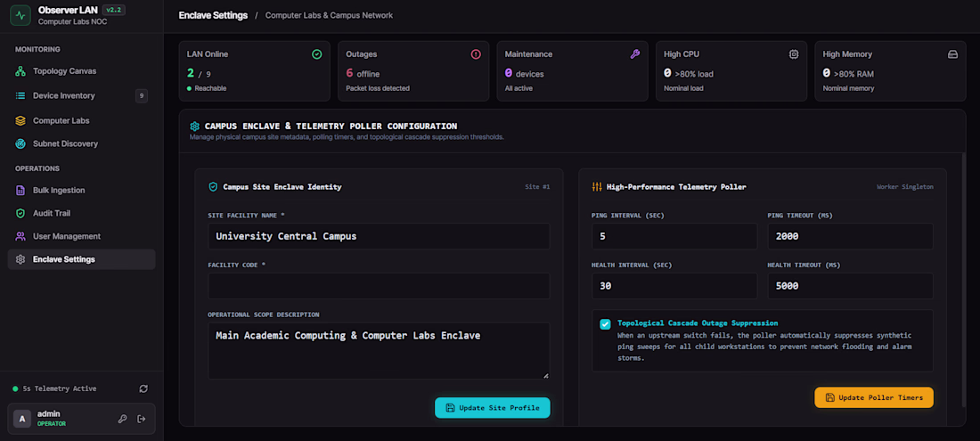Click the Audit Trail shield icon
The height and width of the screenshot is (441, 980).
click(20, 214)
